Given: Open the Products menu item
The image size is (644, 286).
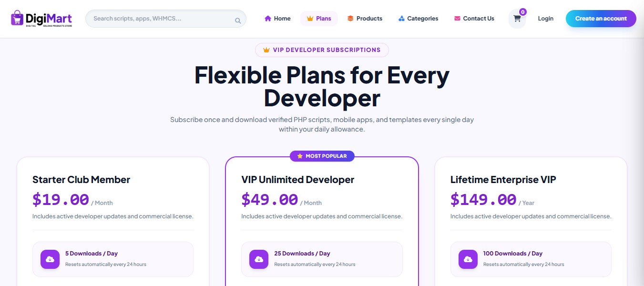Looking at the screenshot, I should [x=365, y=19].
